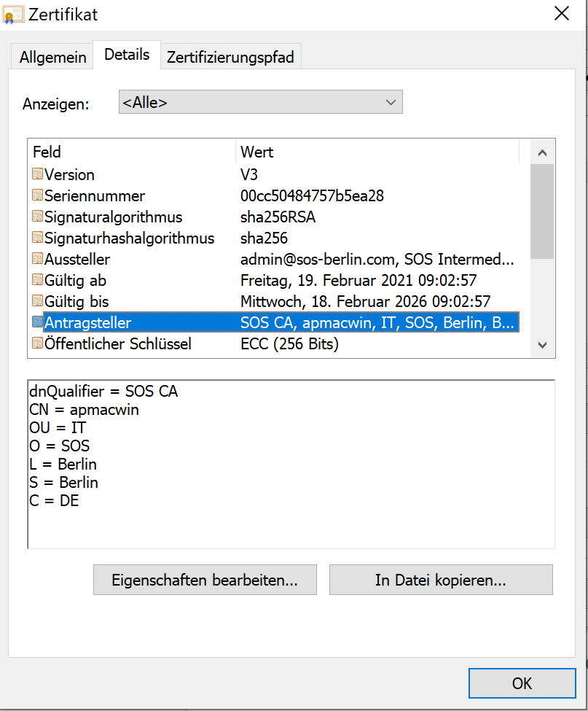Image resolution: width=588 pixels, height=711 pixels.
Task: Click the Seriennummer field icon
Action: pyautogui.click(x=38, y=195)
